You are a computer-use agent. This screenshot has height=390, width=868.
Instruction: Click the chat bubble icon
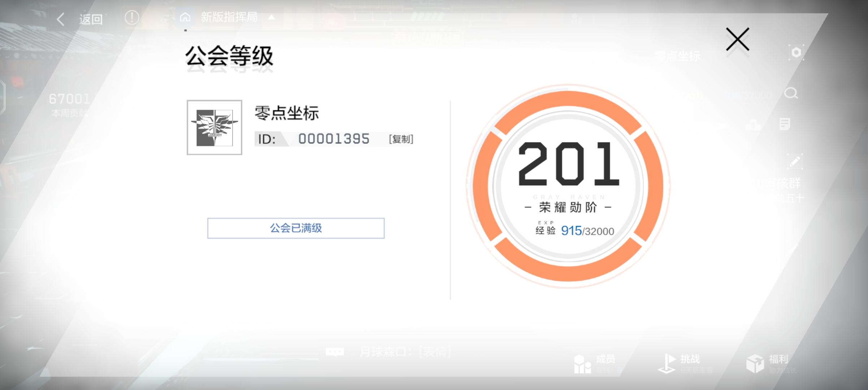(335, 352)
